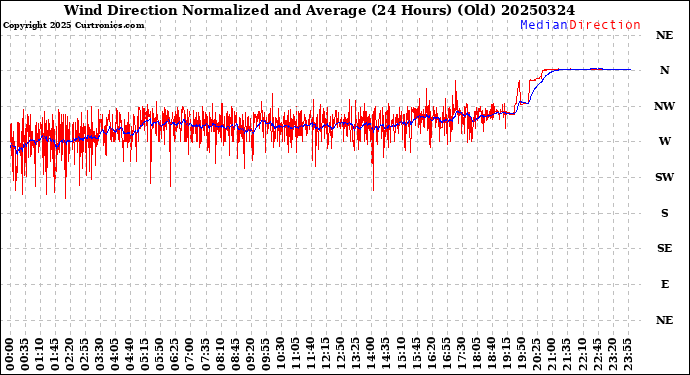690x375 pixels.
Task: Click the 05:15 time axis label
Action: pos(145,355)
